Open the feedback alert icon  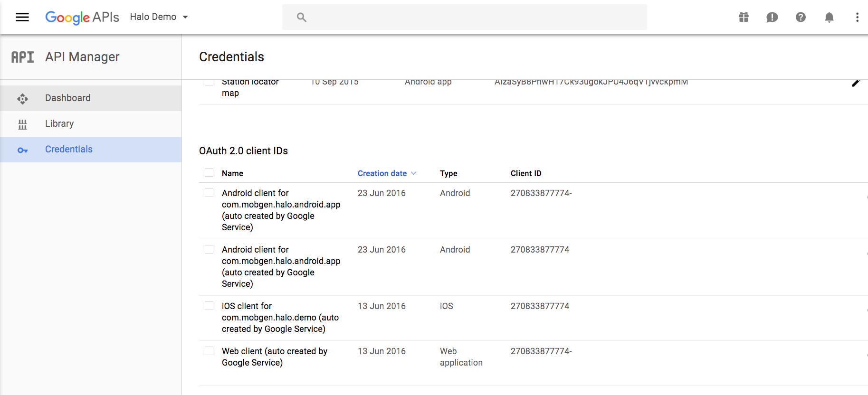[x=772, y=18]
